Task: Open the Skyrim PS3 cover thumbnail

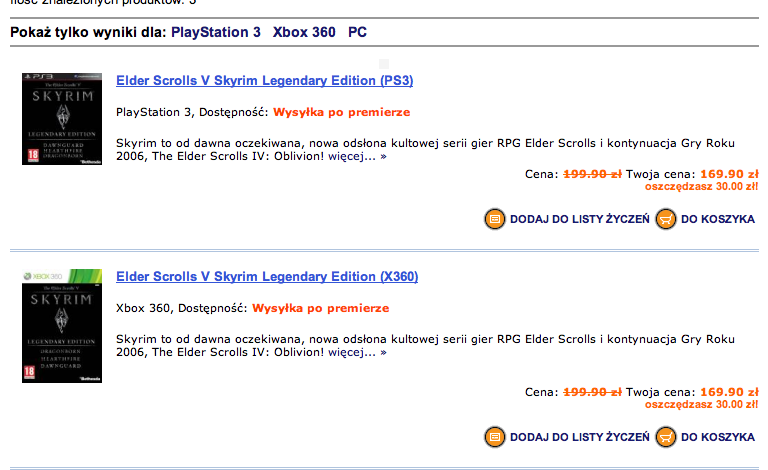Action: click(x=62, y=119)
